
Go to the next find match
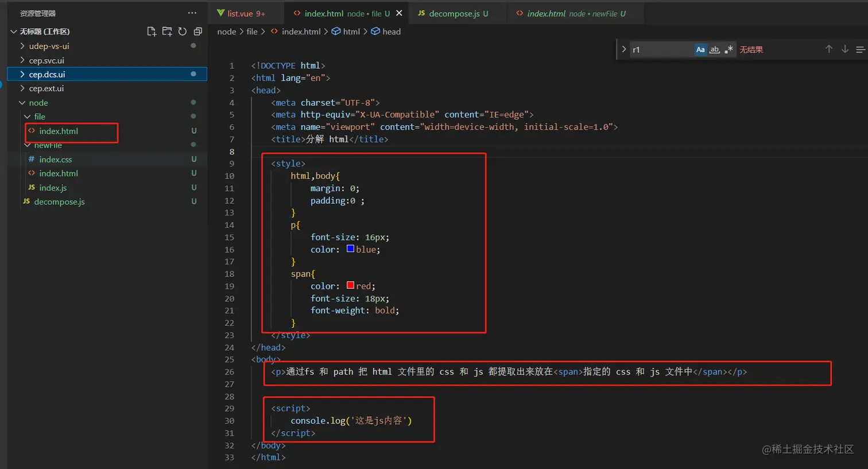(x=845, y=49)
